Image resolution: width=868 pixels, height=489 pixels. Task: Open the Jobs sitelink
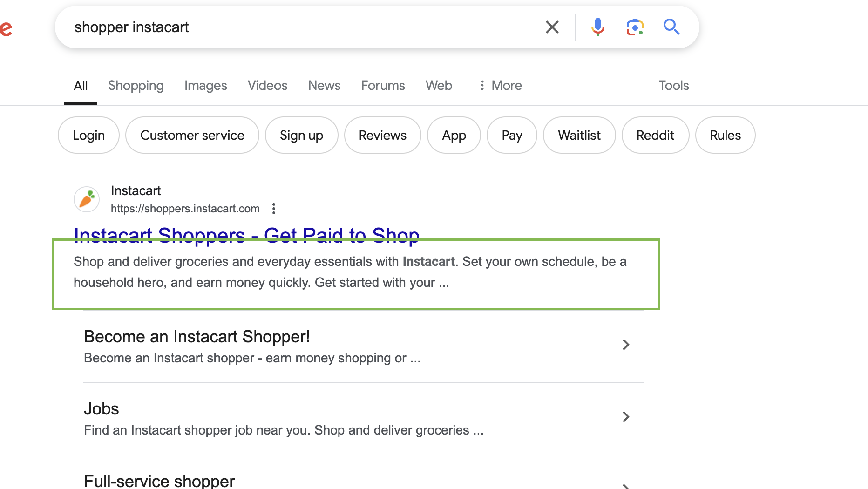click(x=102, y=409)
